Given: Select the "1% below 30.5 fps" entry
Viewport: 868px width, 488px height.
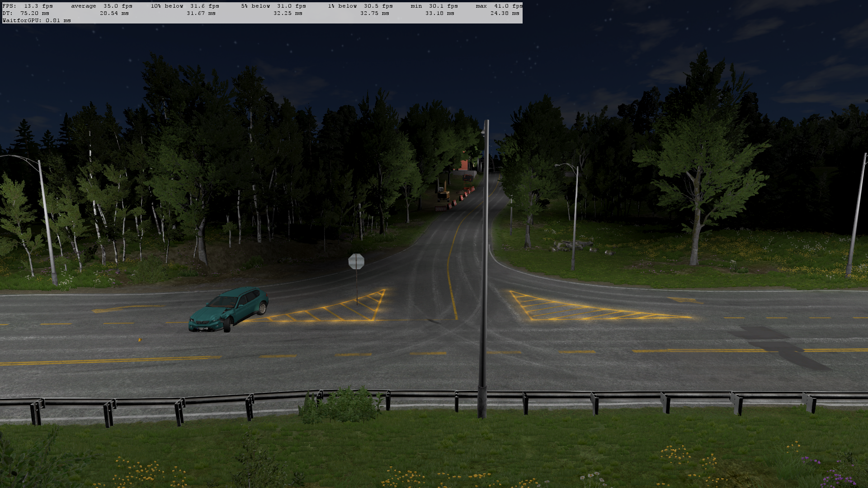Looking at the screenshot, I should pyautogui.click(x=360, y=6).
